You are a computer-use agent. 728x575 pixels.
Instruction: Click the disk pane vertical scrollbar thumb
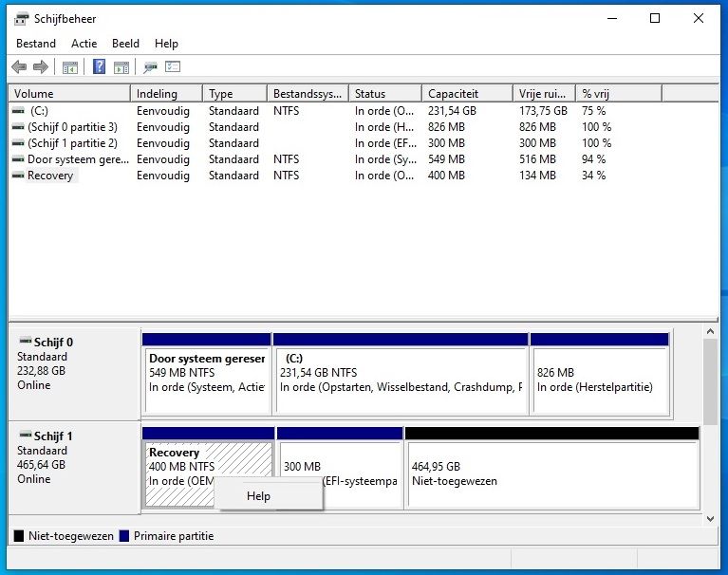tap(710, 381)
